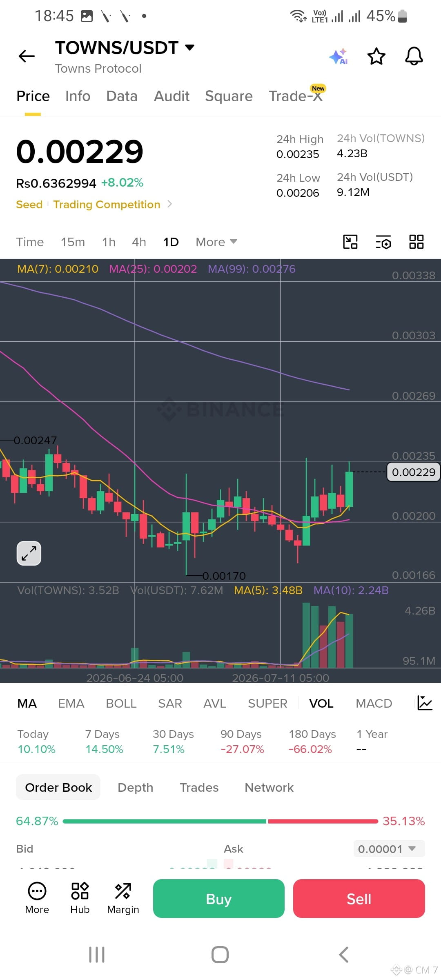This screenshot has height=980, width=441.
Task: Open the Seed tag link
Action: pyautogui.click(x=29, y=204)
